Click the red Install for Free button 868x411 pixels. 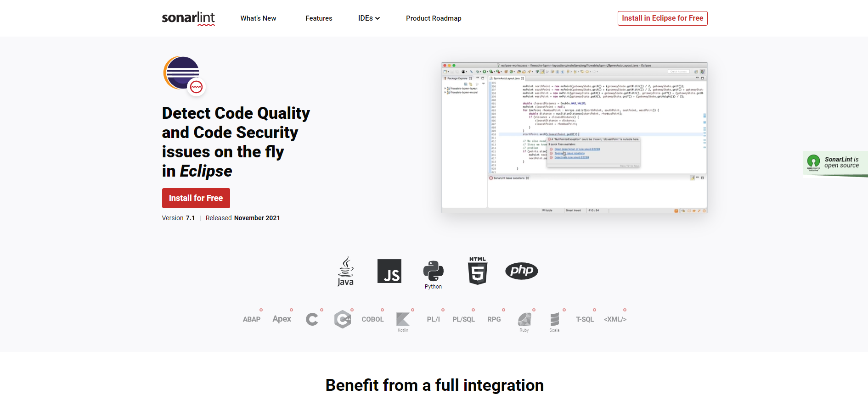196,198
